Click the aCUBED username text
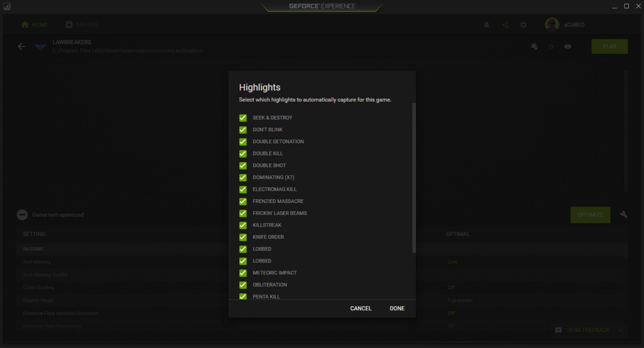This screenshot has width=644, height=348. [574, 25]
